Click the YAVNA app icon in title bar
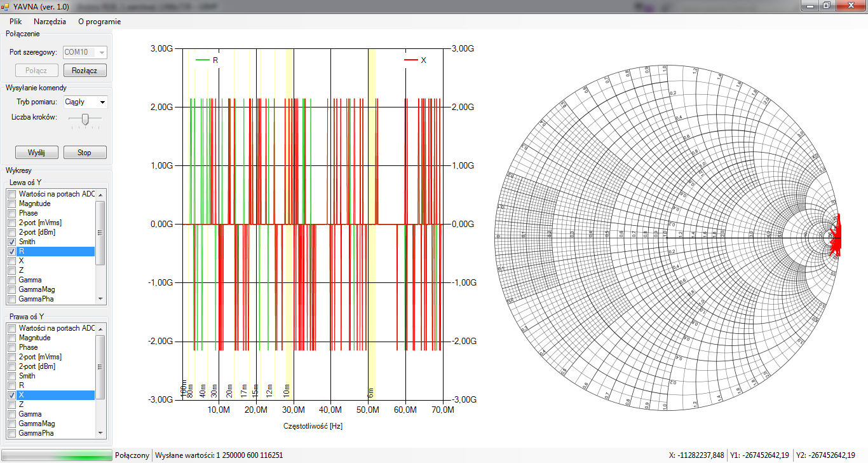The image size is (868, 463). (6, 6)
